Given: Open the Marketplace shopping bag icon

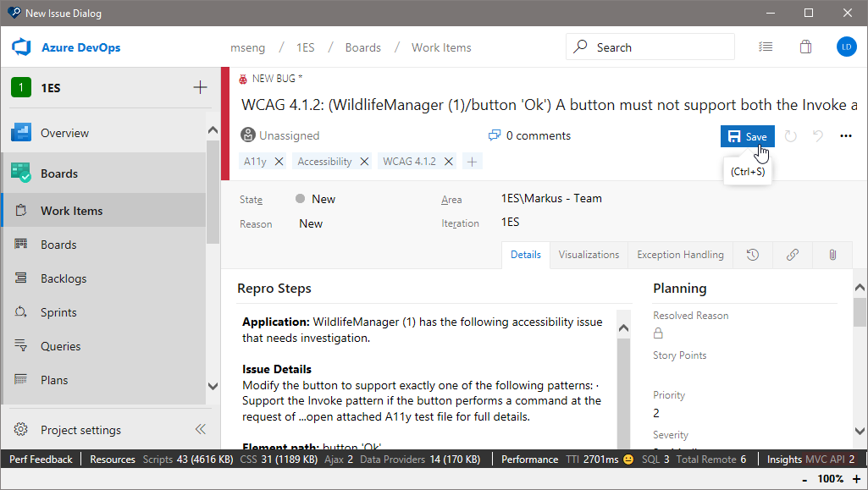Looking at the screenshot, I should [805, 47].
